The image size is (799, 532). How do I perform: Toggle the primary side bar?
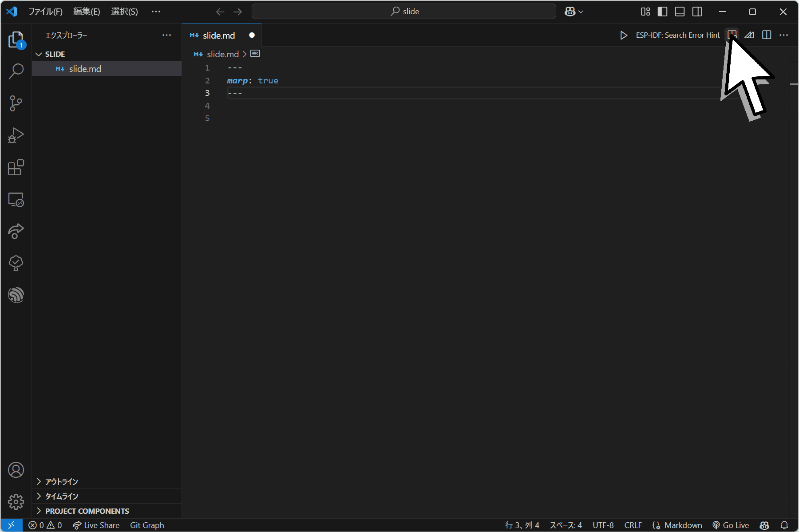coord(662,12)
